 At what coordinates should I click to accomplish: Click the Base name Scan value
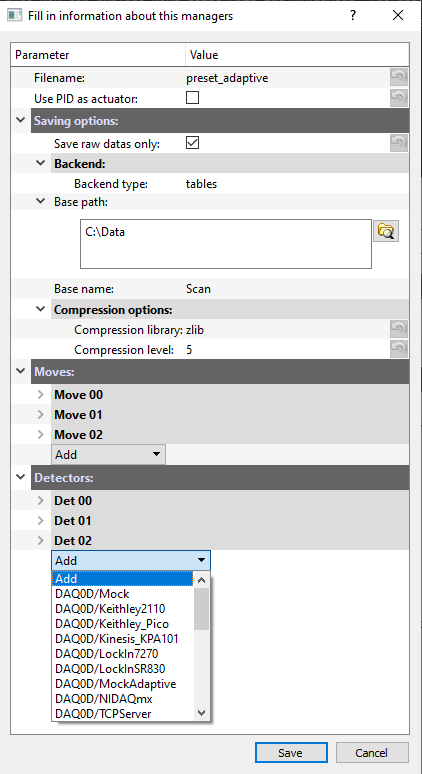[198, 289]
